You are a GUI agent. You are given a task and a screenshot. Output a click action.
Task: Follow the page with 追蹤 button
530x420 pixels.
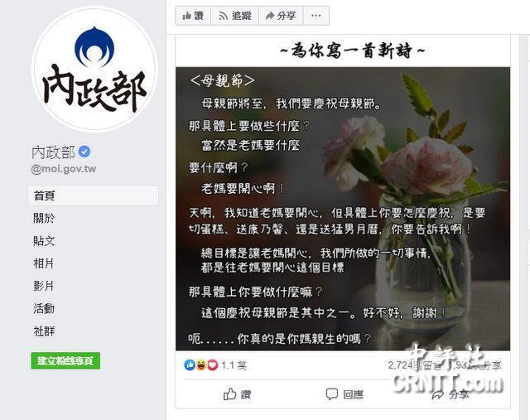[x=235, y=16]
